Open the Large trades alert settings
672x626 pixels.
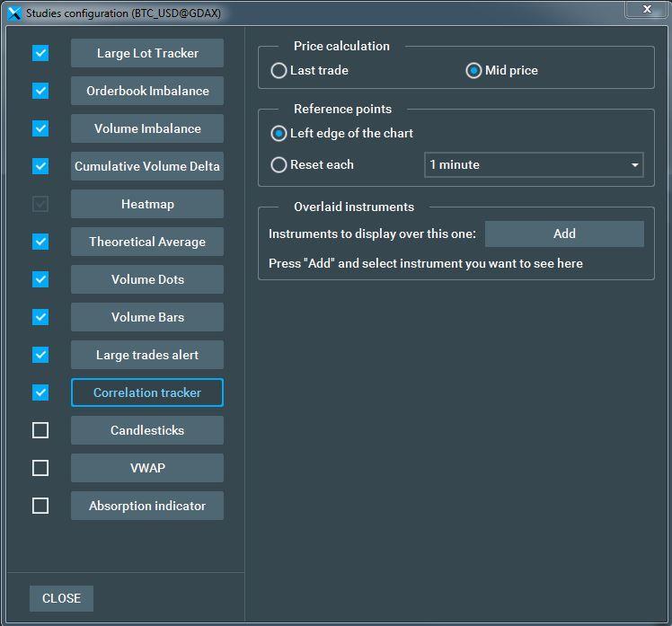[x=147, y=355]
